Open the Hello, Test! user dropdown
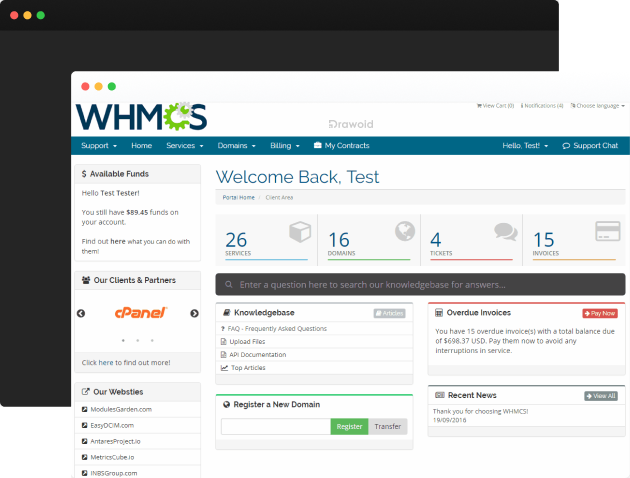Viewport: 630px width, 478px height. 525,145
